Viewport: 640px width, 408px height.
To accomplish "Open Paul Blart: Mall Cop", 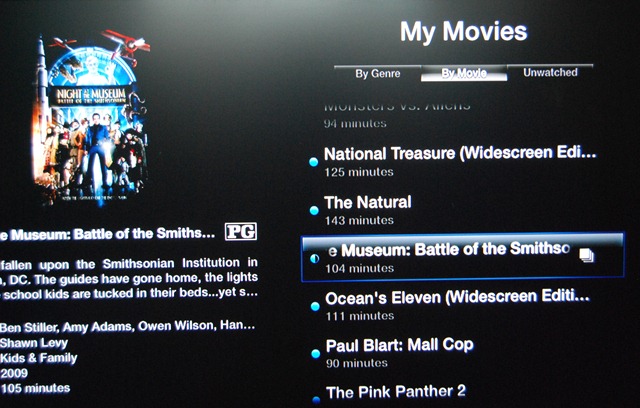I will [453, 353].
